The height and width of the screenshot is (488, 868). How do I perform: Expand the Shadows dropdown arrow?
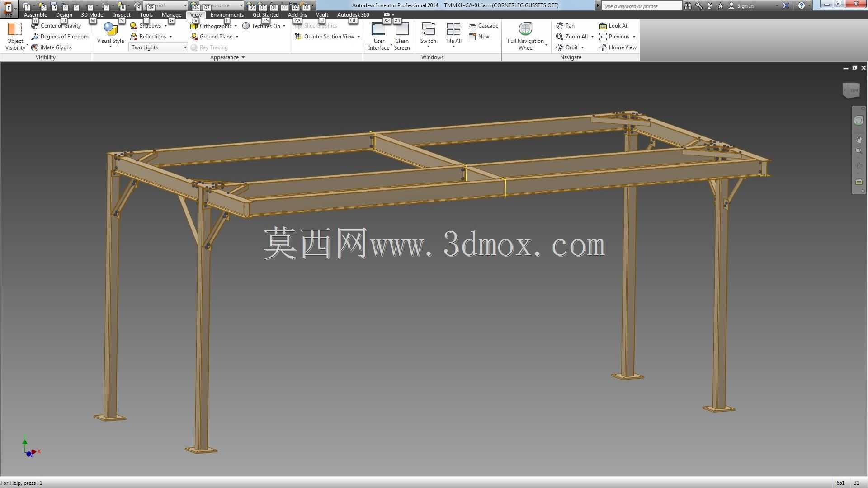pyautogui.click(x=165, y=26)
